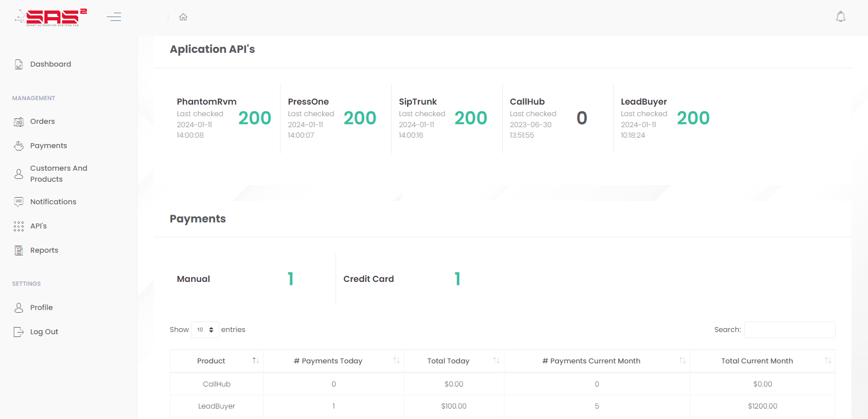
Task: Click the Orders icon in sidebar
Action: pos(19,122)
